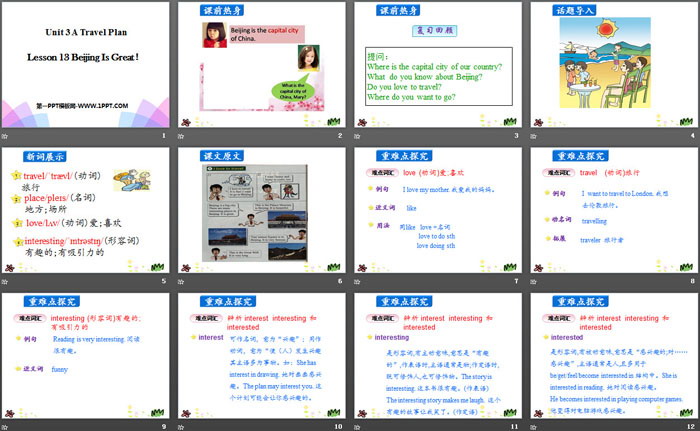Viewport: 700px width, 431px height.
Task: Click slide number '8' label
Action: pos(693,281)
